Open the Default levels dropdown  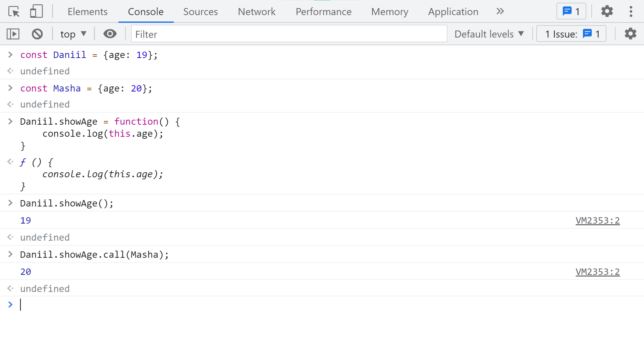click(489, 34)
